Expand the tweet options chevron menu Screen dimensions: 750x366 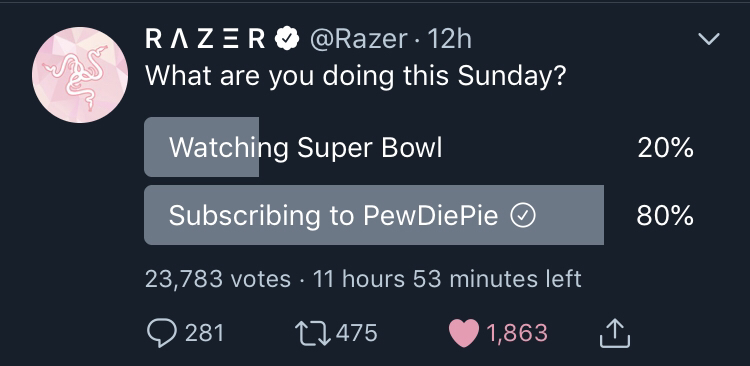coord(708,39)
